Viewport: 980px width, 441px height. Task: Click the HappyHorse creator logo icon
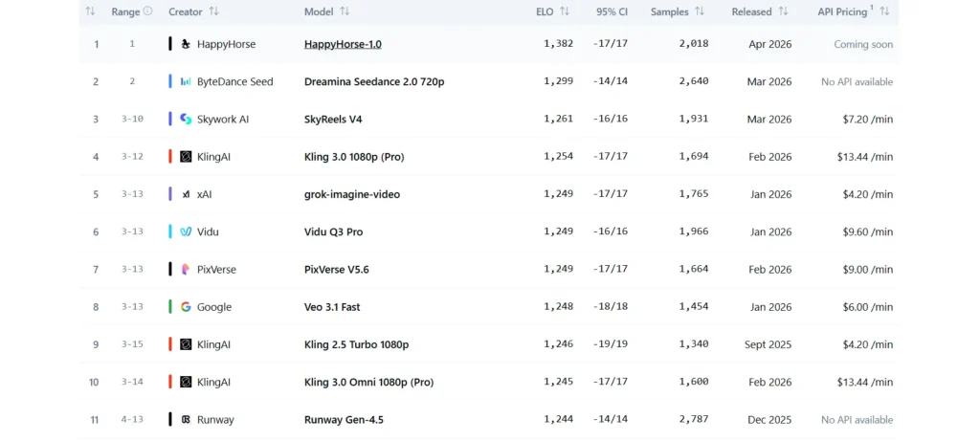[186, 44]
